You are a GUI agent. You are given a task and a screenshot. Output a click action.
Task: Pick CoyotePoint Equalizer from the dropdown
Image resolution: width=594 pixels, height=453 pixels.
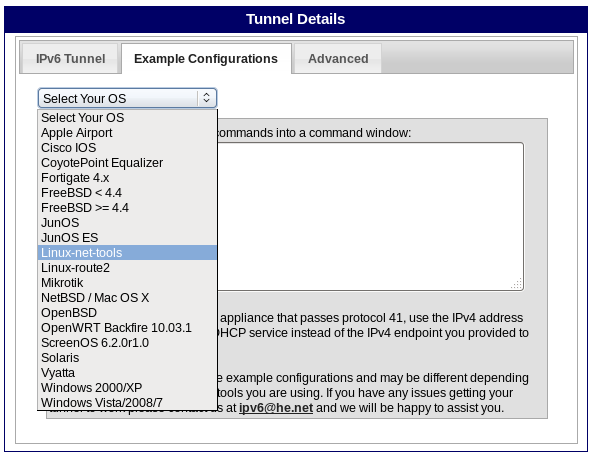point(127,163)
